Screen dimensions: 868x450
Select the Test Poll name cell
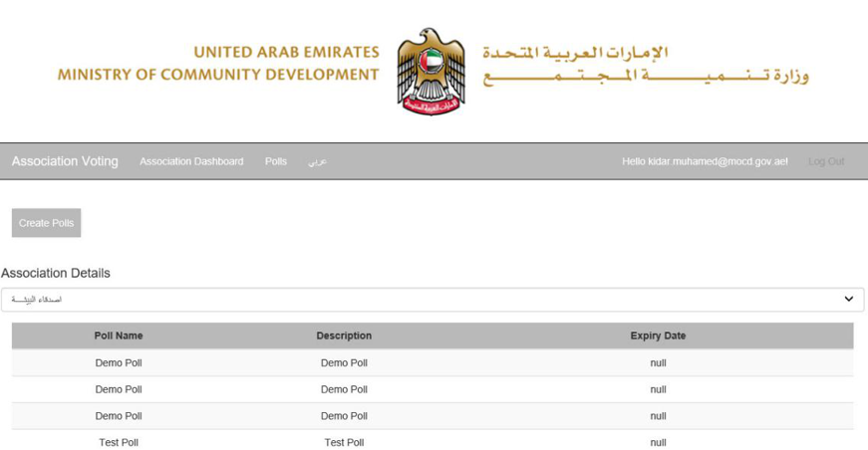tap(119, 442)
